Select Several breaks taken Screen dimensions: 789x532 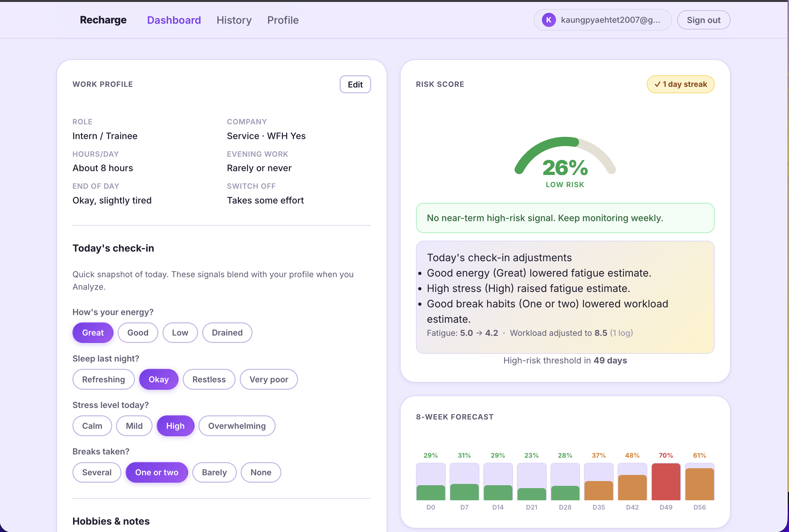coord(97,472)
